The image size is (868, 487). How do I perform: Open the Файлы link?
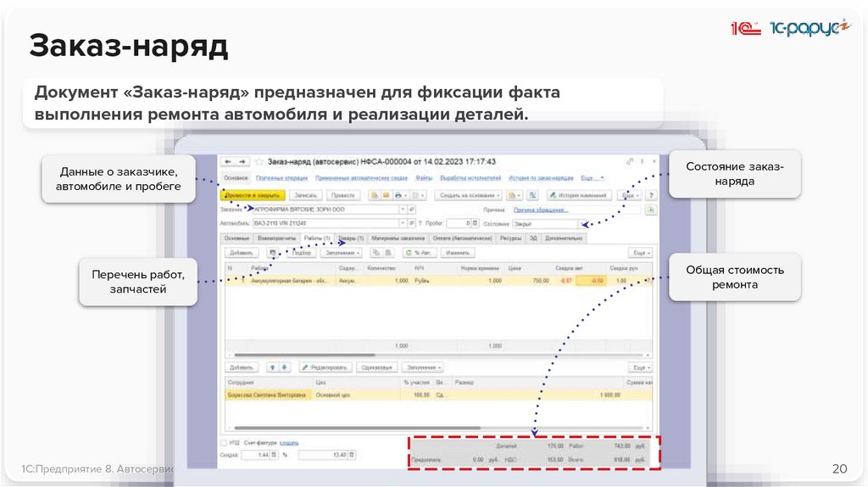tap(424, 178)
